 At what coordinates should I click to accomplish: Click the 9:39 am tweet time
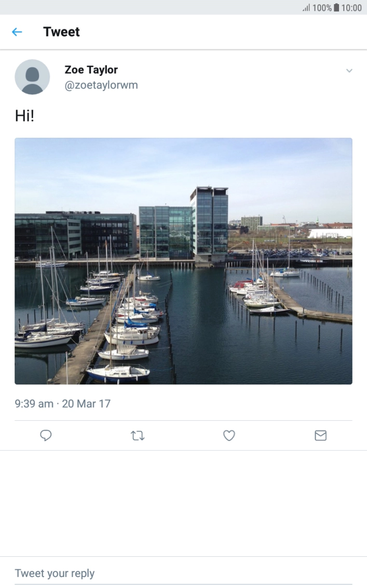(34, 404)
